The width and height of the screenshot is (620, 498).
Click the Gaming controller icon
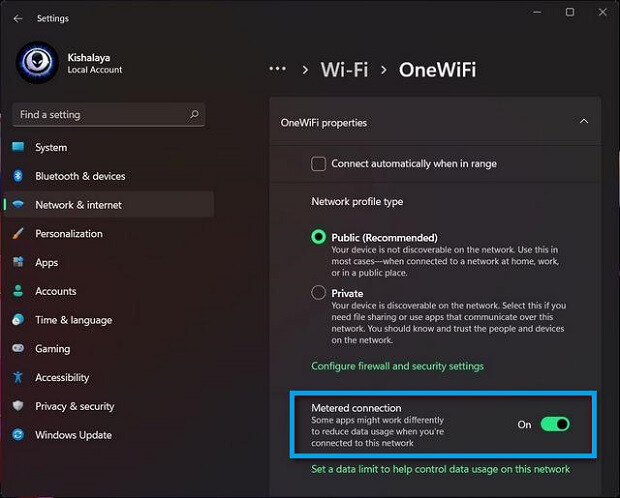18,348
